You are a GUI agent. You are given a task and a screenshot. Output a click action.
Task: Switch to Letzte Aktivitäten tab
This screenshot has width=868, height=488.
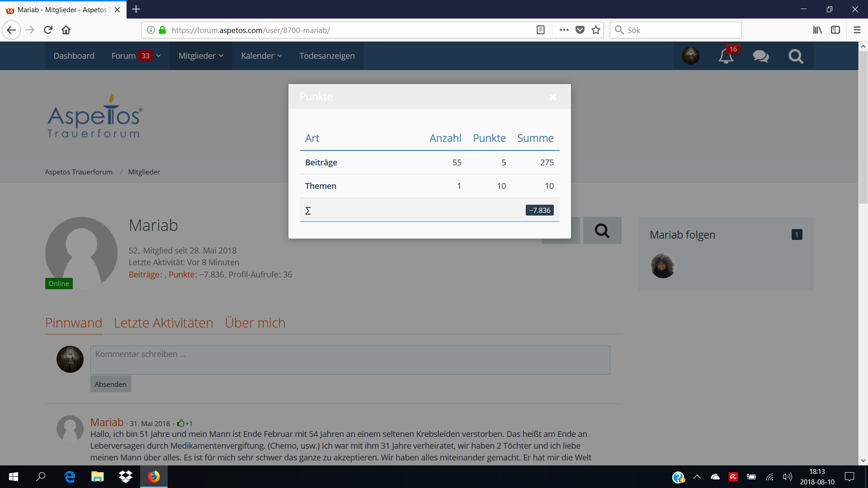[163, 323]
